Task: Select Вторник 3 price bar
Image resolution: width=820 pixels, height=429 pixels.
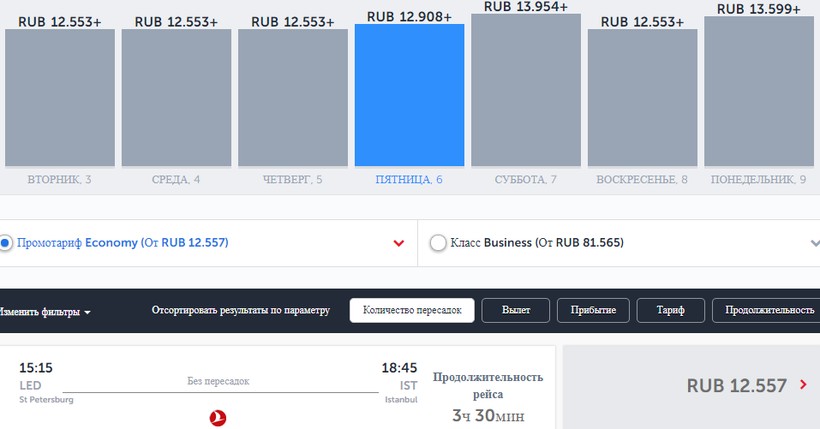Action: point(60,98)
